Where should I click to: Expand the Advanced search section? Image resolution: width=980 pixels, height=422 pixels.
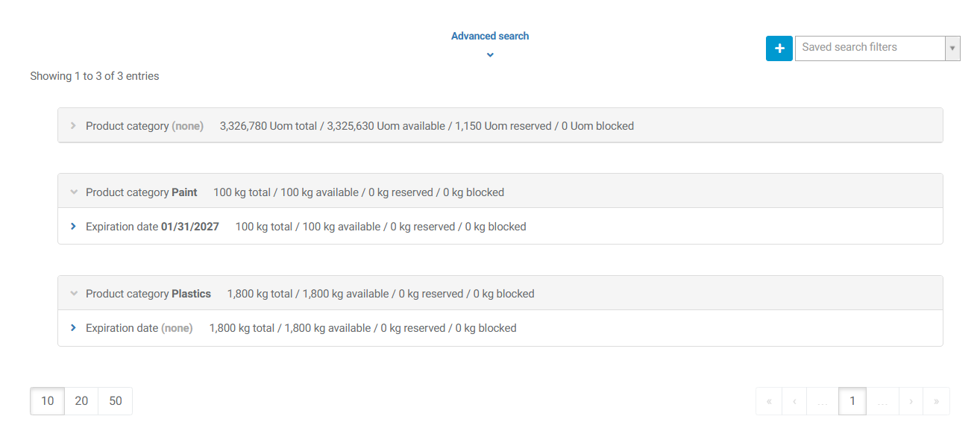click(x=489, y=36)
